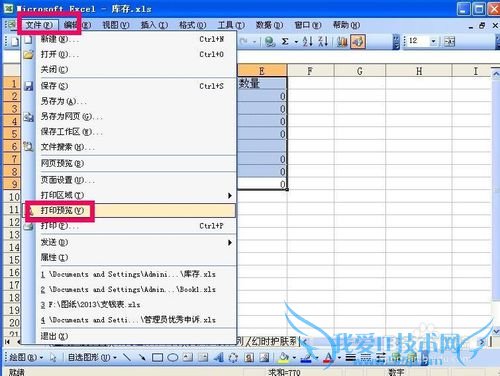Image resolution: width=500 pixels, height=376 pixels.
Task: Select column H header
Action: point(419,71)
